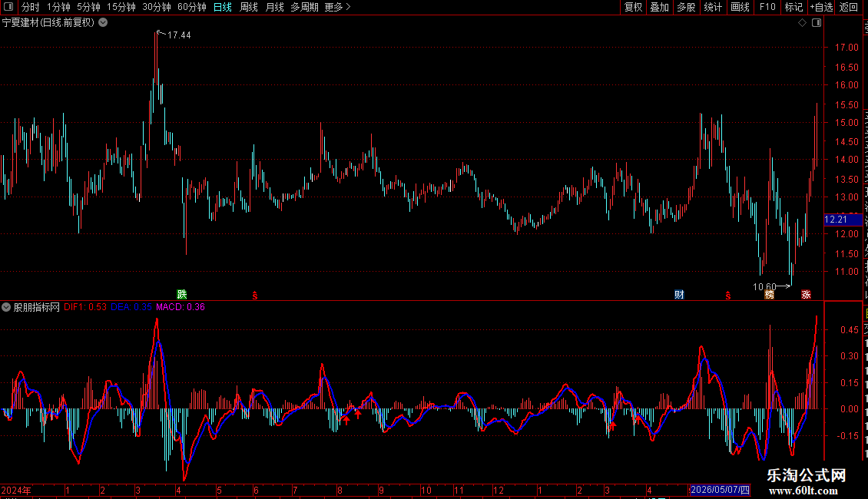Click the 叠加 overlay button
This screenshot has width=868, height=499.
(659, 7)
